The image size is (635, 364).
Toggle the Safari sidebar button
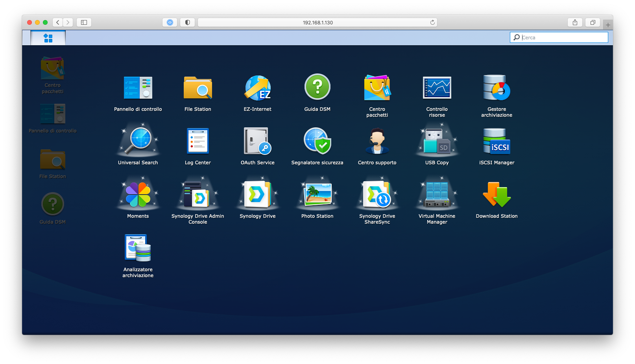tap(84, 22)
